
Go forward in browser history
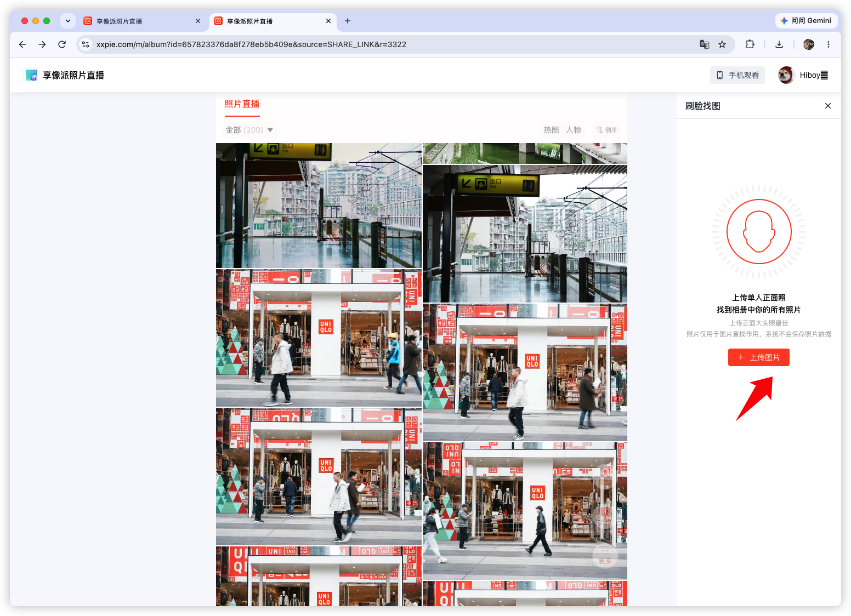42,44
